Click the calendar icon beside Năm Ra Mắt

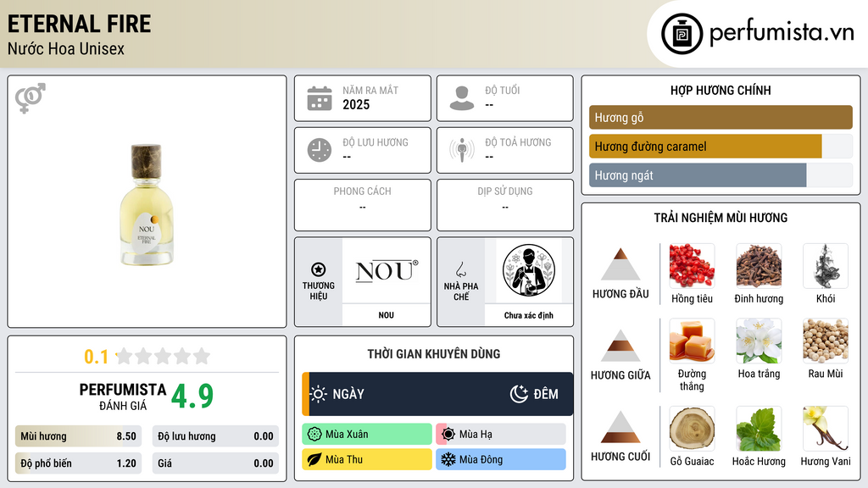pos(320,98)
